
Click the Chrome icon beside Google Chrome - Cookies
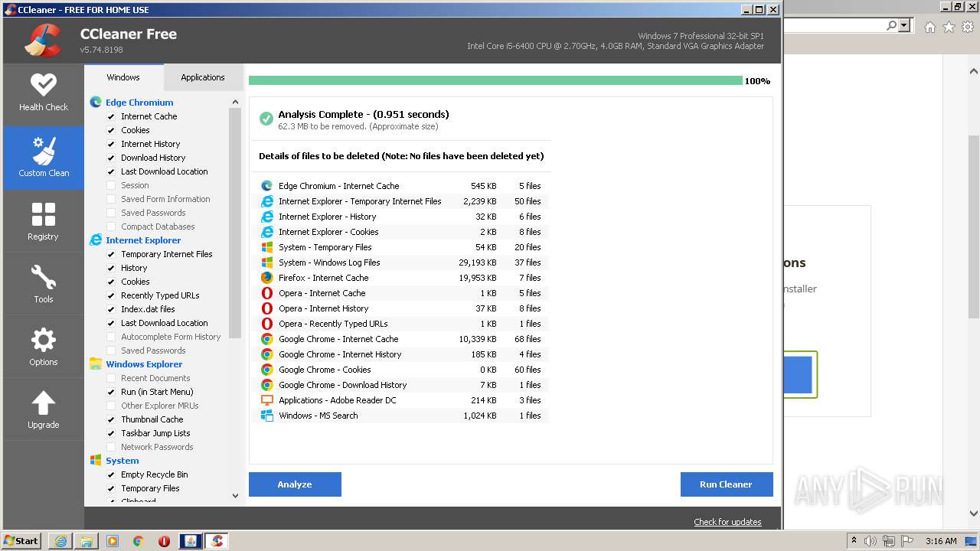pos(267,370)
